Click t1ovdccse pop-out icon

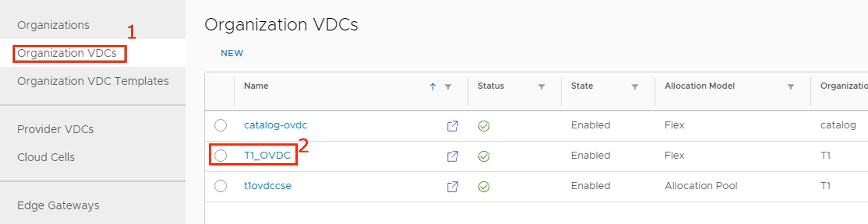point(452,187)
